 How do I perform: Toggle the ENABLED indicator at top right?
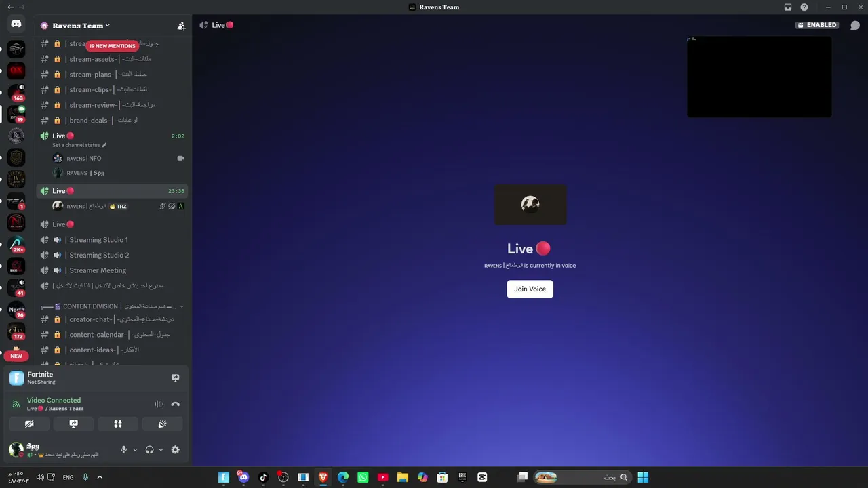(817, 25)
